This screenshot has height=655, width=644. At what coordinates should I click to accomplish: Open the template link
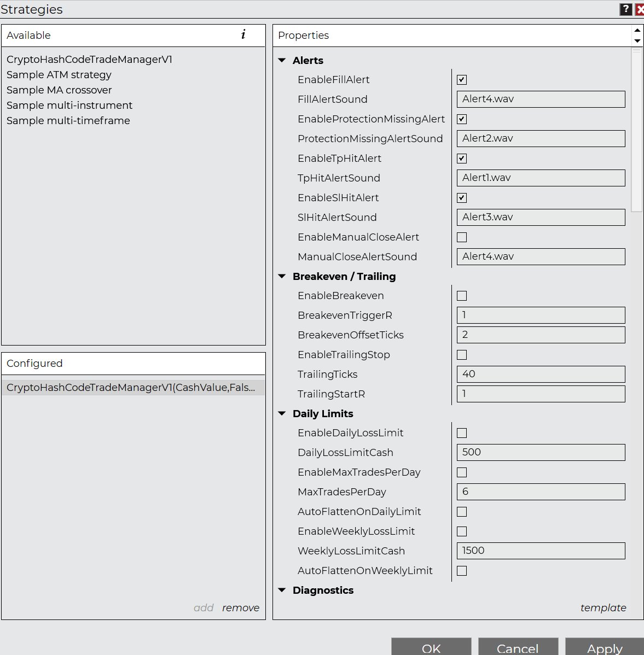click(603, 608)
